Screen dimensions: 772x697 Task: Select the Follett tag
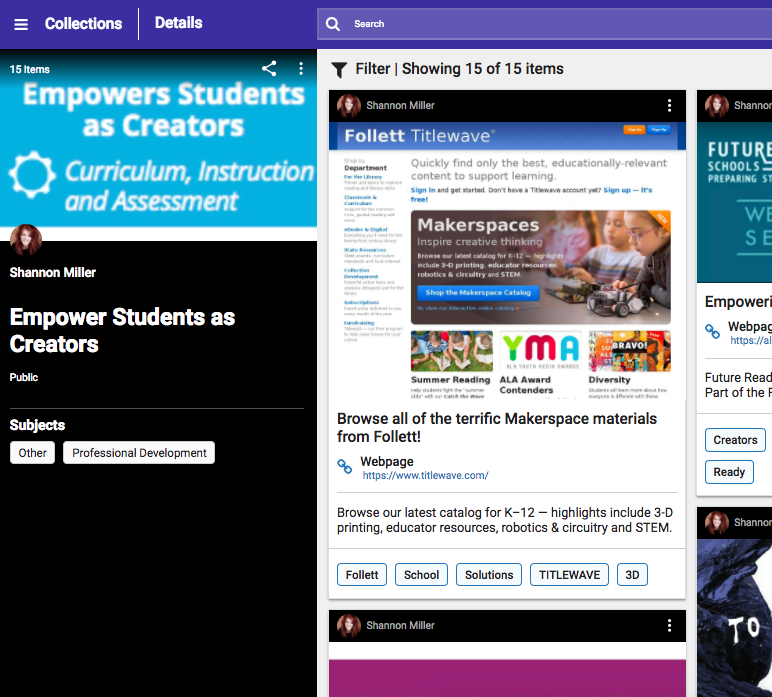(x=362, y=575)
